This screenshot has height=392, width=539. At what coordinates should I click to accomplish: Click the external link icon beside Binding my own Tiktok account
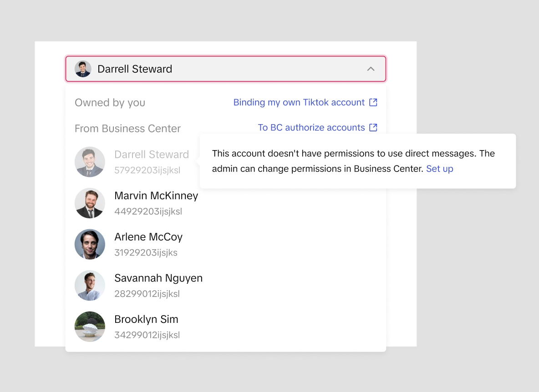(x=373, y=102)
